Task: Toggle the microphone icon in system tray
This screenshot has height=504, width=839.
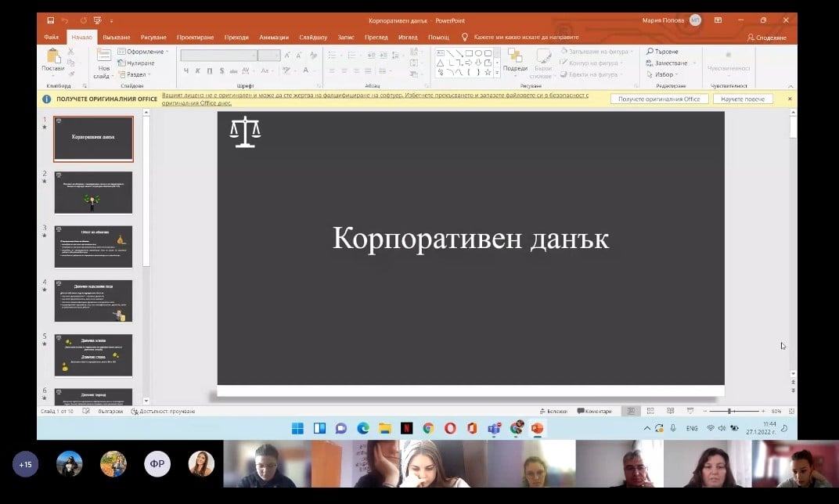Action: 673,428
